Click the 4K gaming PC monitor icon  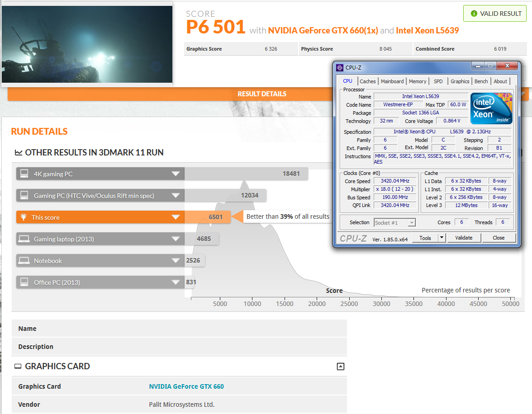click(24, 174)
